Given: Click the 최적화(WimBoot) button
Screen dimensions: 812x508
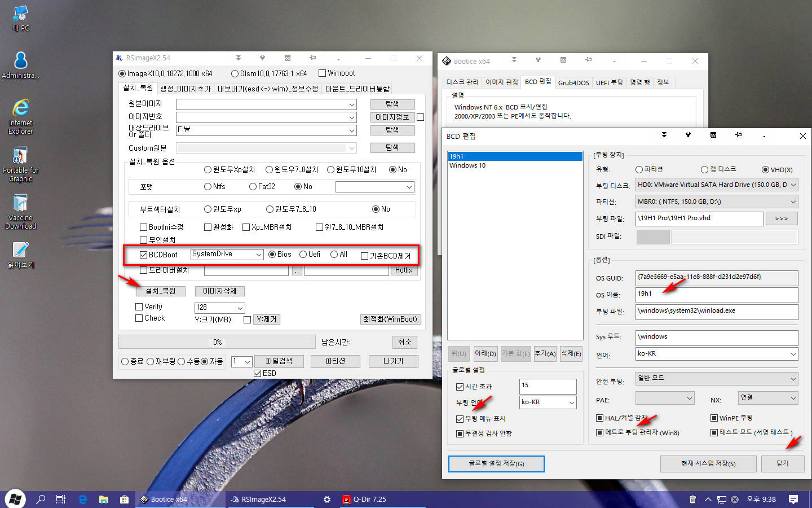Looking at the screenshot, I should 390,319.
